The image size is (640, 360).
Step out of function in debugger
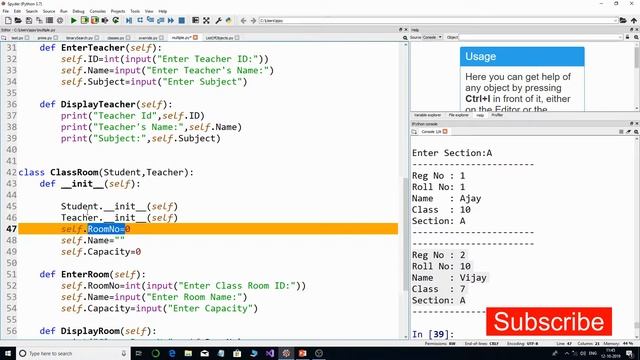point(160,20)
